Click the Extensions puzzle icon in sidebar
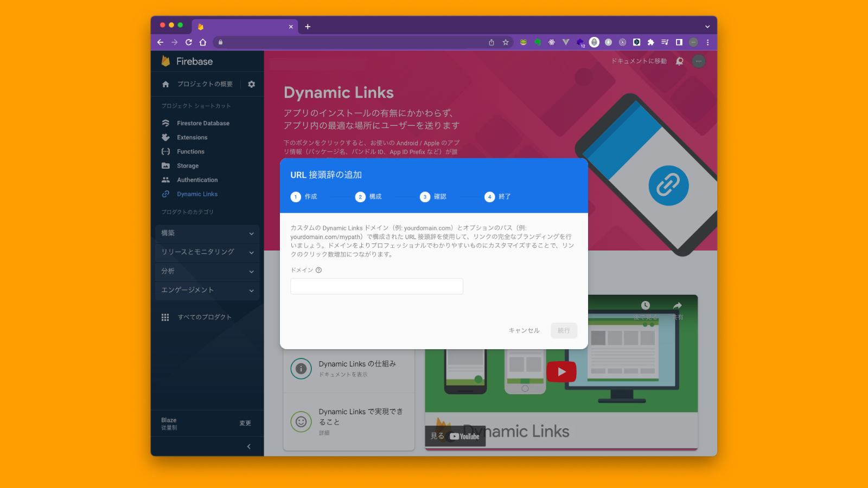Screen dimensions: 868x488 click(x=165, y=137)
